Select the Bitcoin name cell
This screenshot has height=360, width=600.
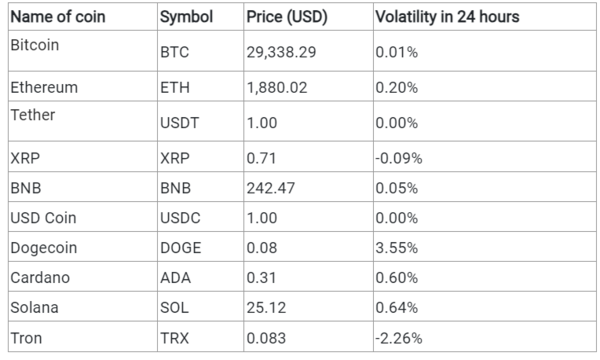coord(83,51)
